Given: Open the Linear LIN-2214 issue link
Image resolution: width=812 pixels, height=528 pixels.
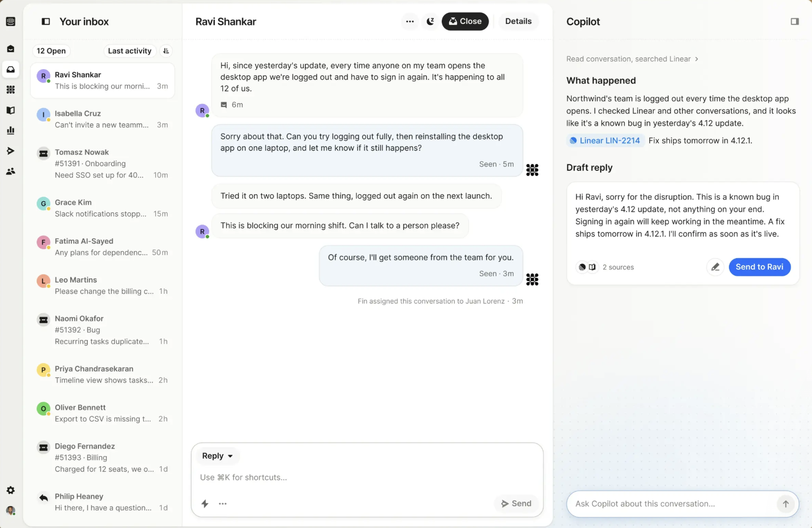Looking at the screenshot, I should (x=605, y=141).
